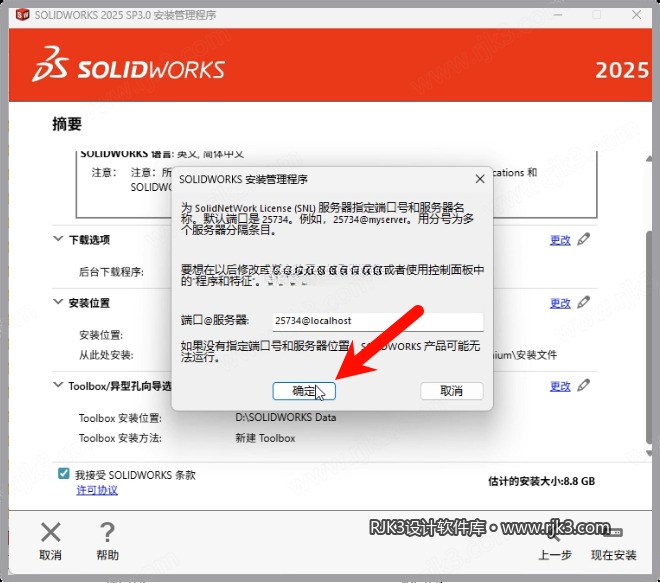Screen dimensions: 660x583
Task: Click scrollbar up arrow in summary
Action: [649, 159]
